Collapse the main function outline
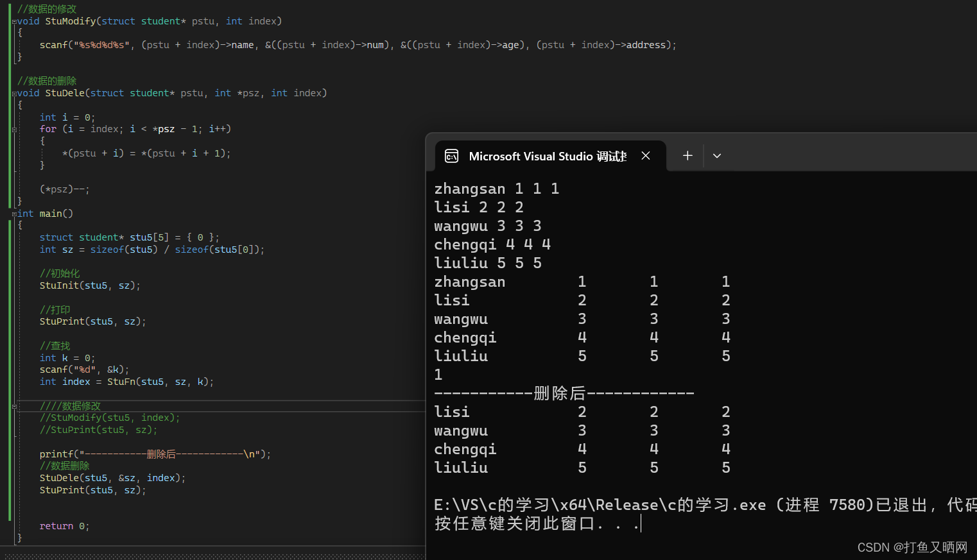The height and width of the screenshot is (560, 977). (14, 214)
